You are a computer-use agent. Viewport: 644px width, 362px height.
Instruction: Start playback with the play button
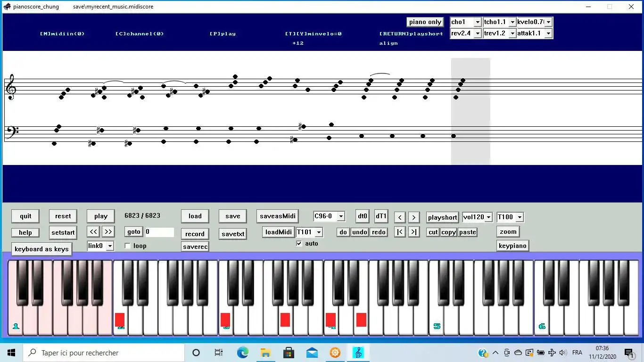[101, 216]
